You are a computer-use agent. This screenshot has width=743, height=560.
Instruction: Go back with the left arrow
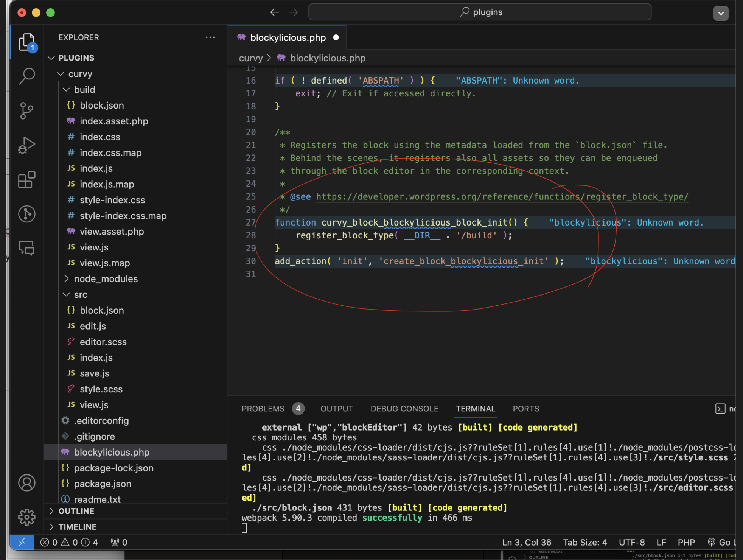(275, 12)
